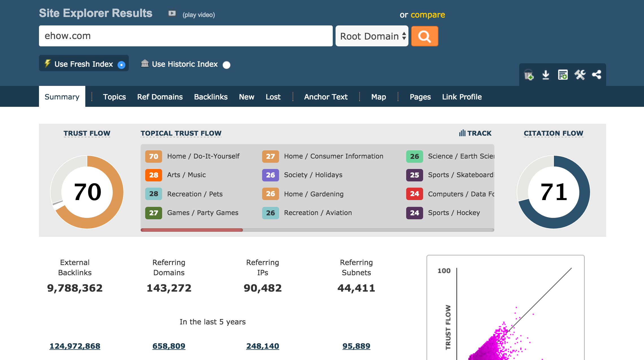Click the Add to Bucket icon
644x360 pixels.
(x=529, y=75)
